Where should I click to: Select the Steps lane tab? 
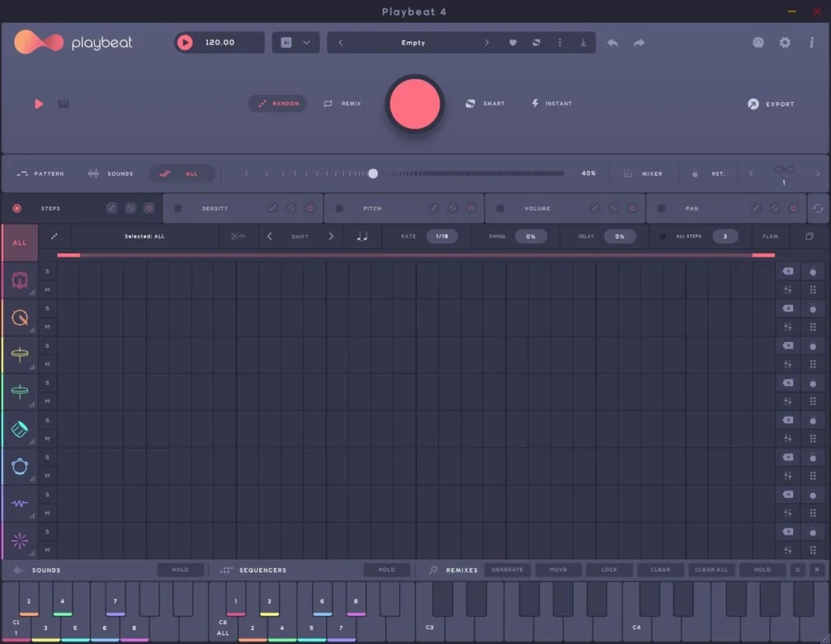click(82, 208)
